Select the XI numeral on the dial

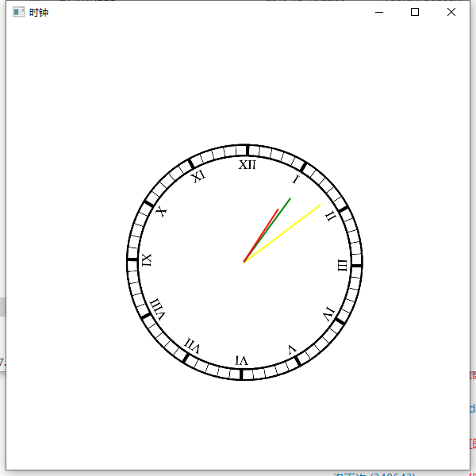pyautogui.click(x=198, y=176)
